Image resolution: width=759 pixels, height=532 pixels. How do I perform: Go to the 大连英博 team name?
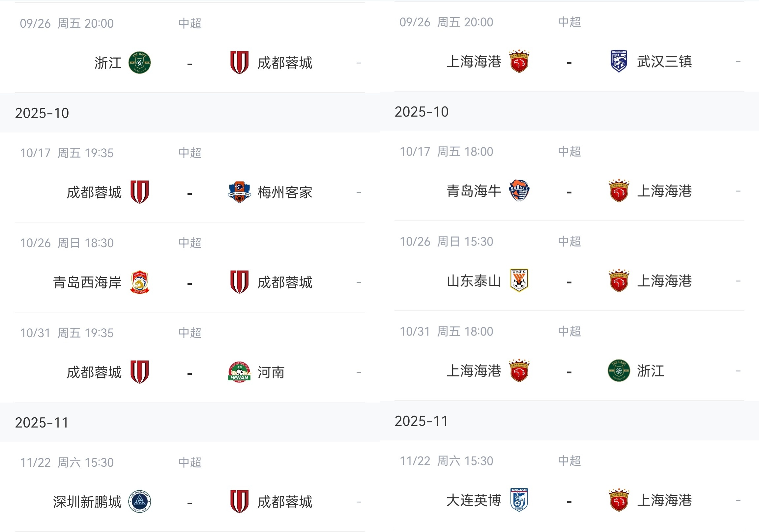[474, 500]
